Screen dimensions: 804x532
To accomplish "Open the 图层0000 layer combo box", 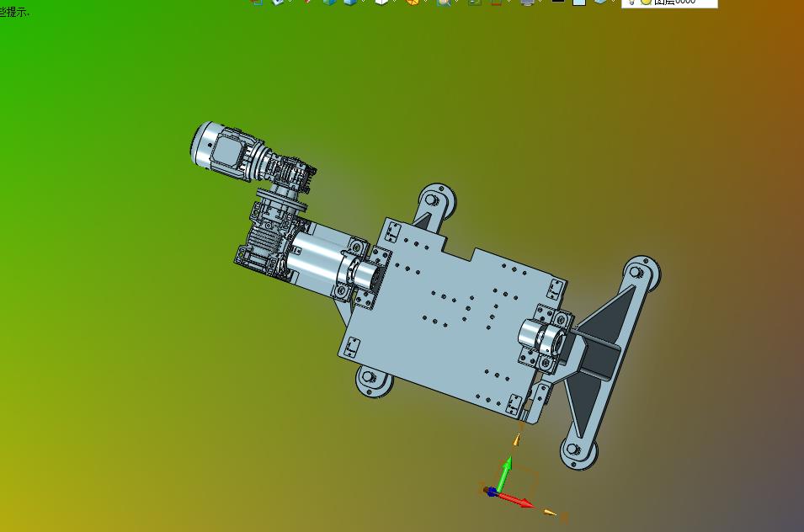I will click(x=669, y=3).
